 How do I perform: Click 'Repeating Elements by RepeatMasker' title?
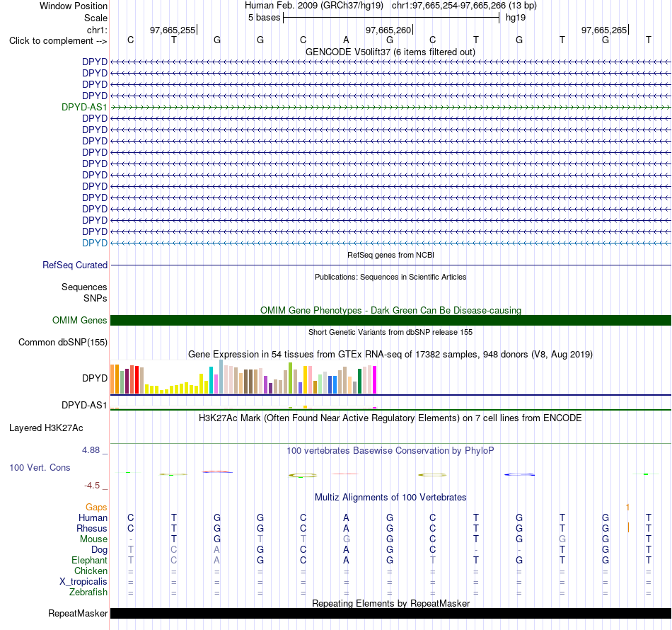(390, 603)
